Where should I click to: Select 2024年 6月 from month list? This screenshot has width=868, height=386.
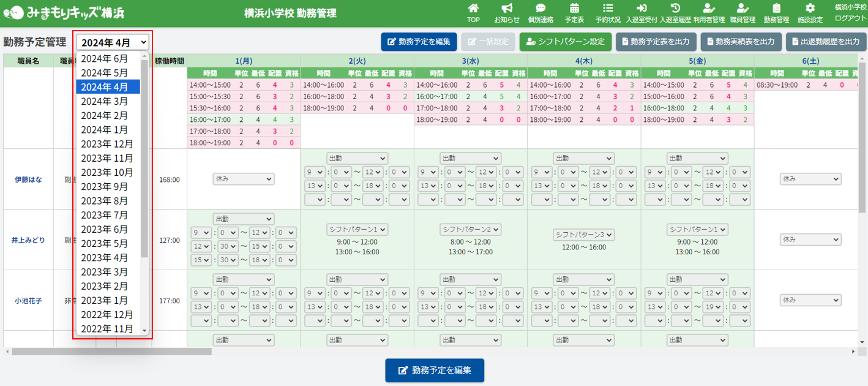coord(105,59)
